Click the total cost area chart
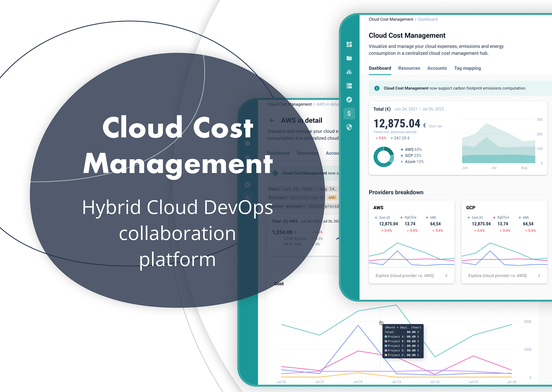This screenshot has width=552, height=392. [499, 143]
